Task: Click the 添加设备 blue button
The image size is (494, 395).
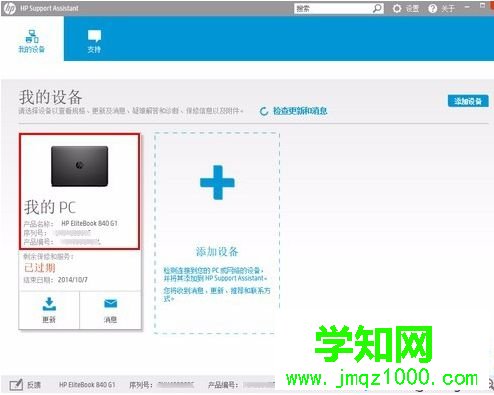Action: (468, 101)
